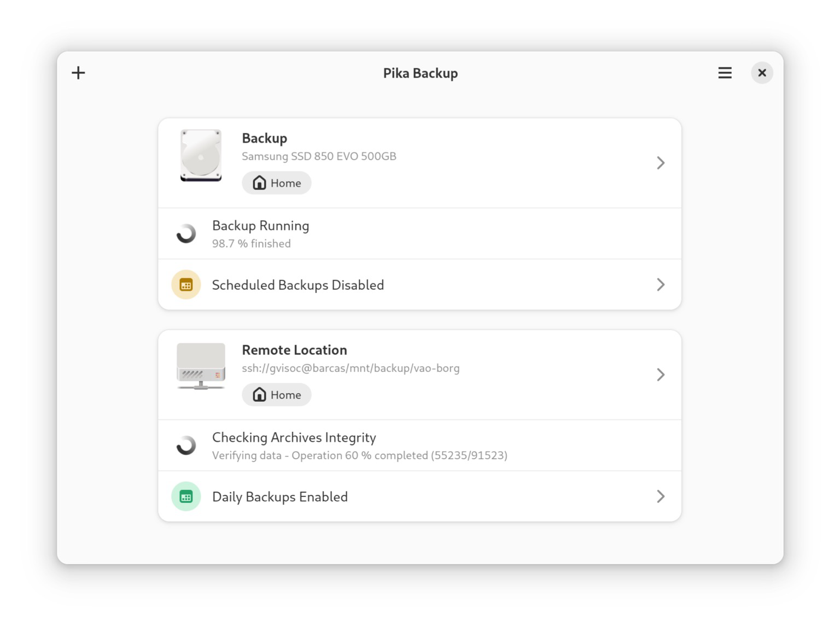Click the remote server computer icon

201,366
